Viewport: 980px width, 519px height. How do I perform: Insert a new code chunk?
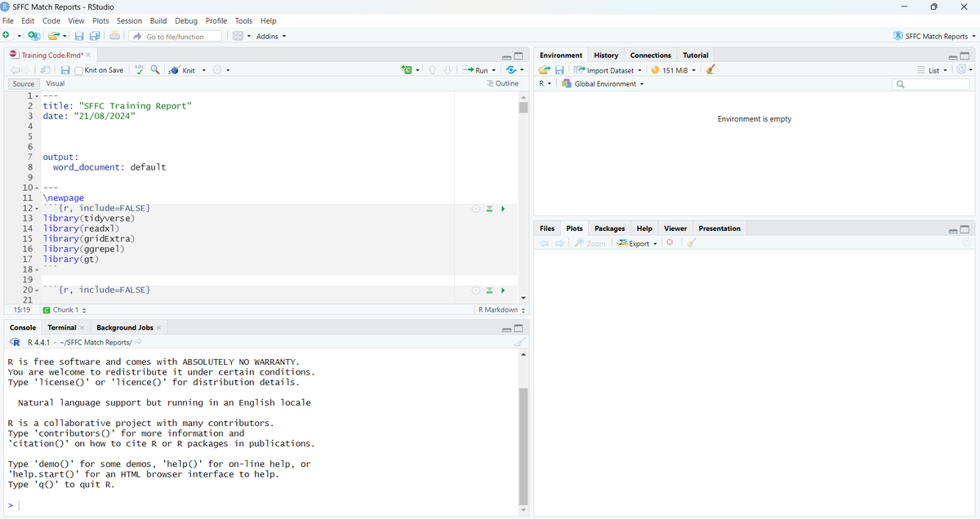[x=407, y=70]
